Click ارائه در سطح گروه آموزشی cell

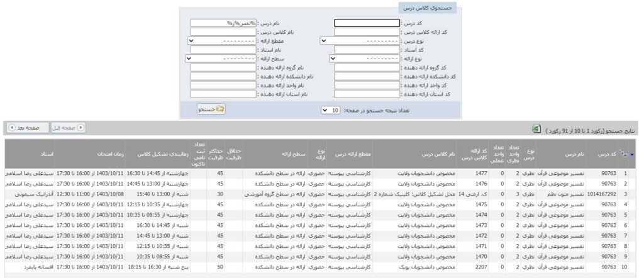point(275,194)
